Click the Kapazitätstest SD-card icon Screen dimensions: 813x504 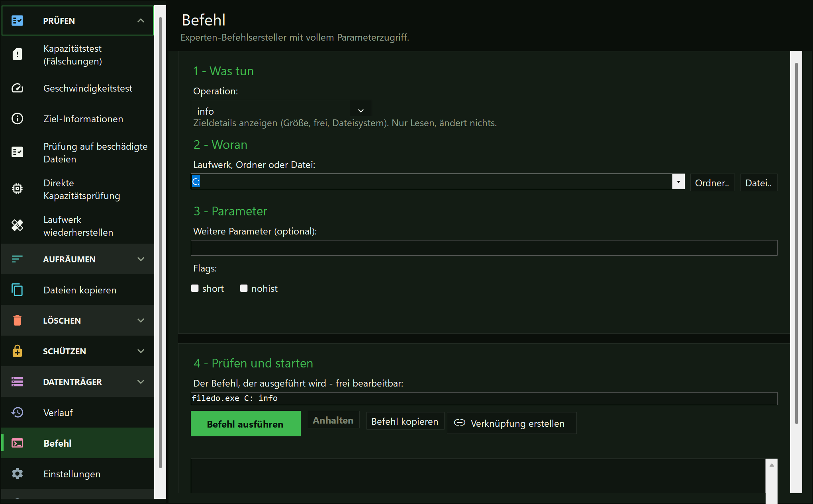pos(17,55)
